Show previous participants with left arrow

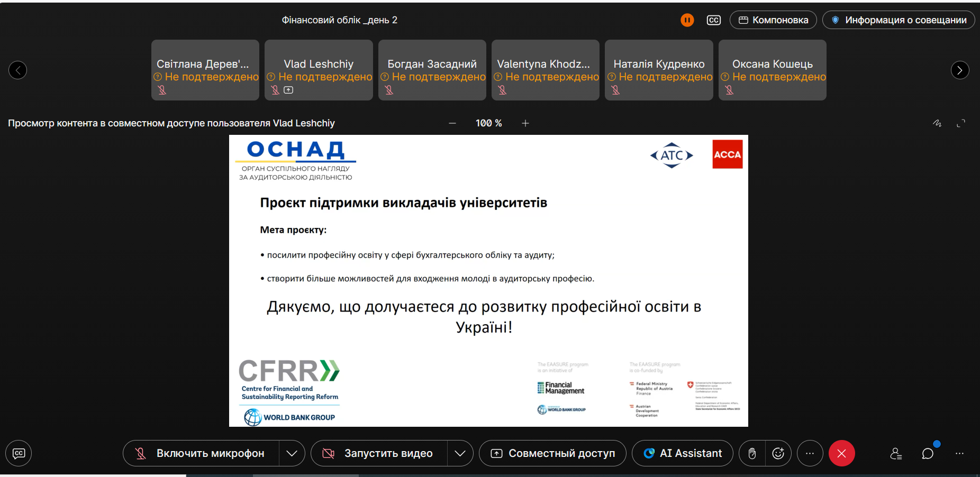[17, 70]
